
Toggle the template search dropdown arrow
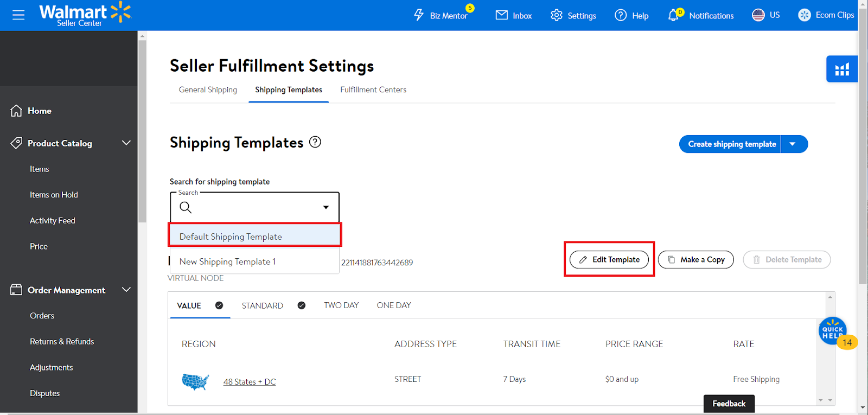click(326, 207)
